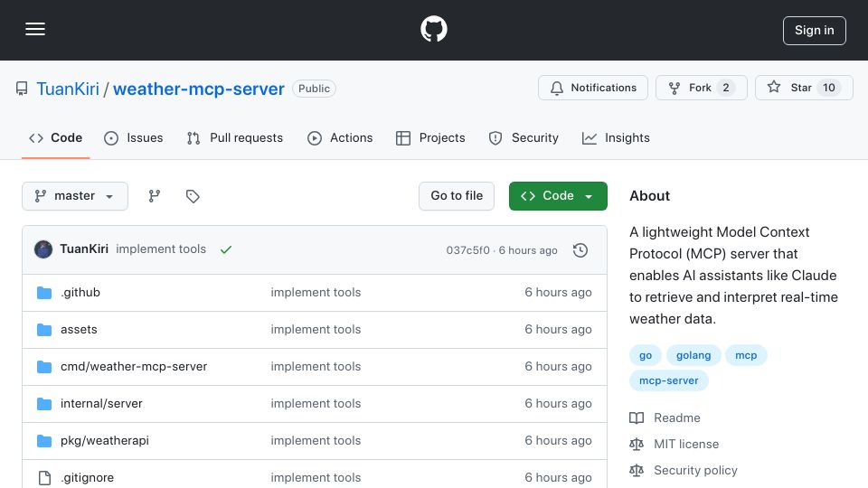
Task: Switch to the Code tab
Action: (55, 137)
